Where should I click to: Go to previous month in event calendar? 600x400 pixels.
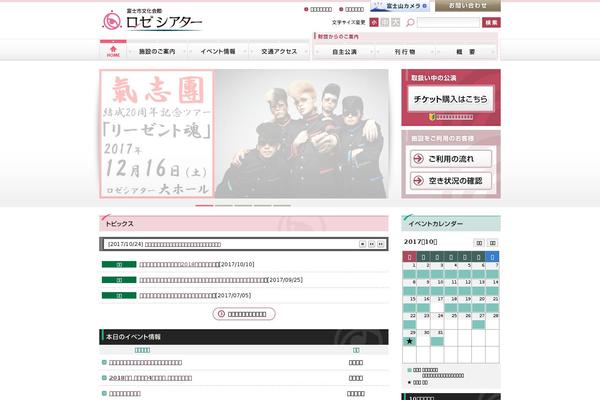pos(479,243)
